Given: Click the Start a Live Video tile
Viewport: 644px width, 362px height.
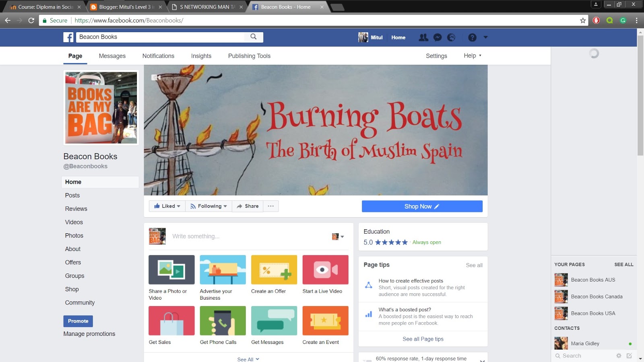Looking at the screenshot, I should coord(325,275).
